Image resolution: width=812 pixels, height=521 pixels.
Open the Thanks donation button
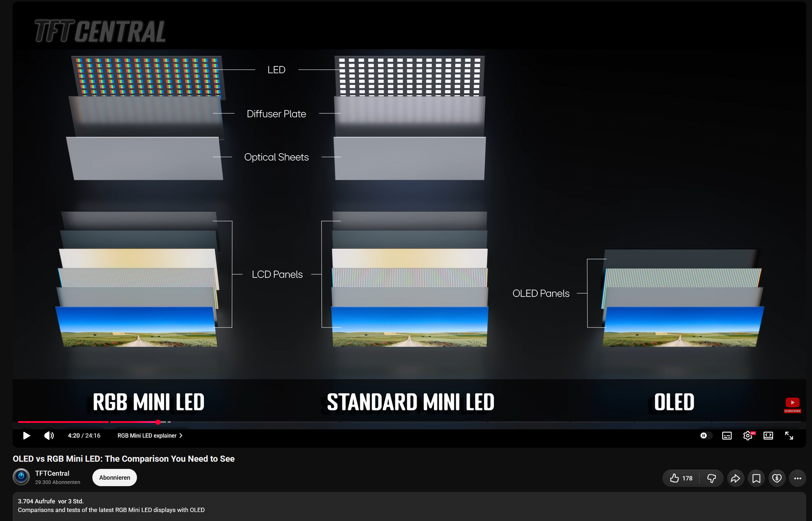(777, 478)
